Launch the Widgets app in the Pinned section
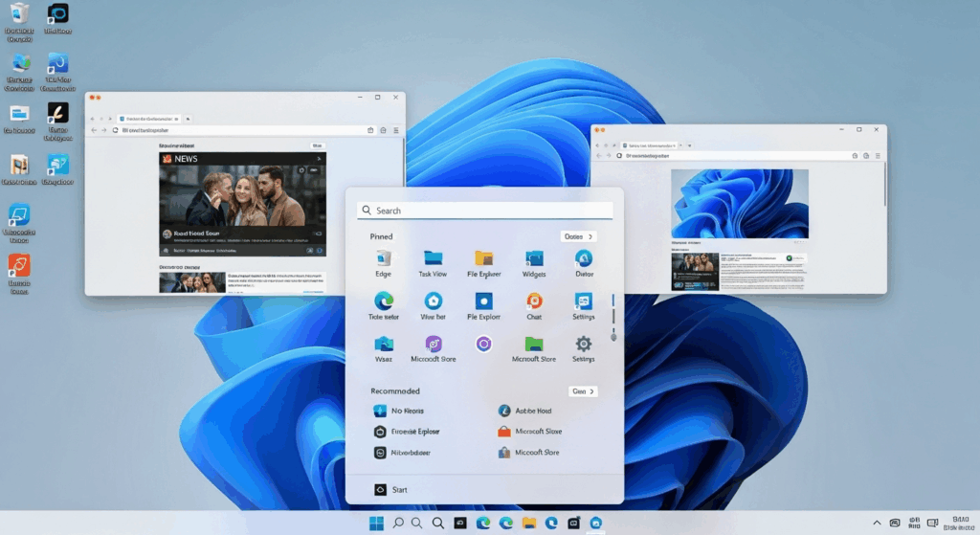 coord(534,258)
